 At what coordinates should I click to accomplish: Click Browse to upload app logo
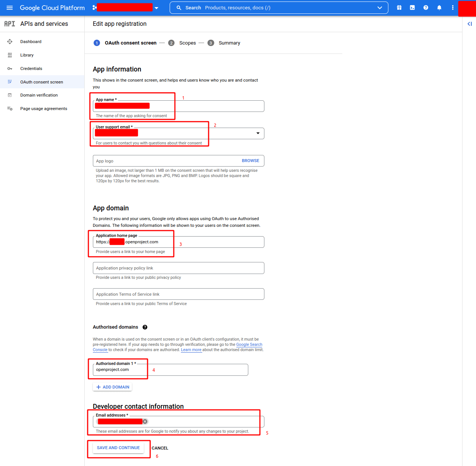coord(250,161)
